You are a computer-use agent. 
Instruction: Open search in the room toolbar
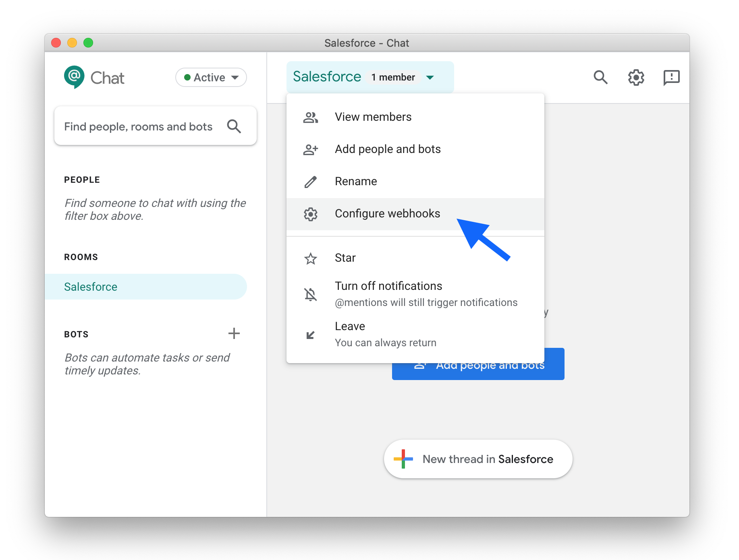click(x=601, y=77)
